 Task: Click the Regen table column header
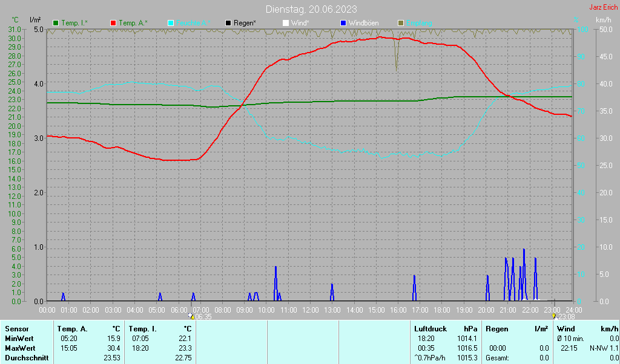[x=496, y=328]
